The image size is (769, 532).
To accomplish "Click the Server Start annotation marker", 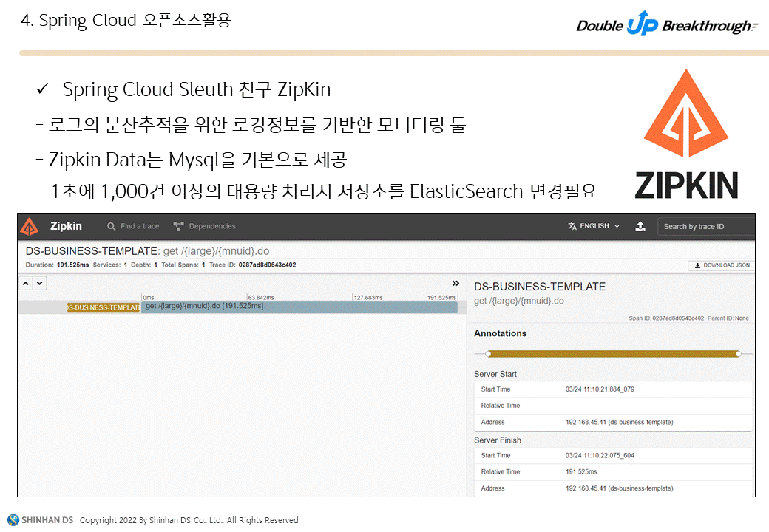I will [488, 354].
